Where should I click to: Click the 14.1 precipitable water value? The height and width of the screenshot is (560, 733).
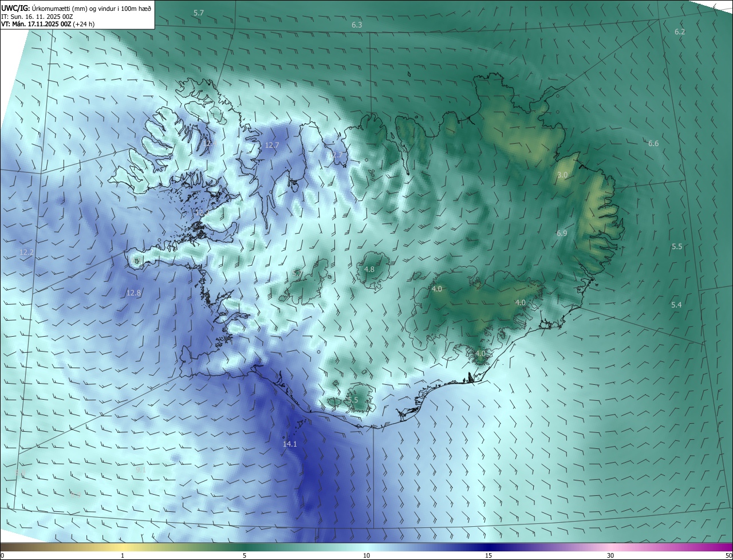290,444
